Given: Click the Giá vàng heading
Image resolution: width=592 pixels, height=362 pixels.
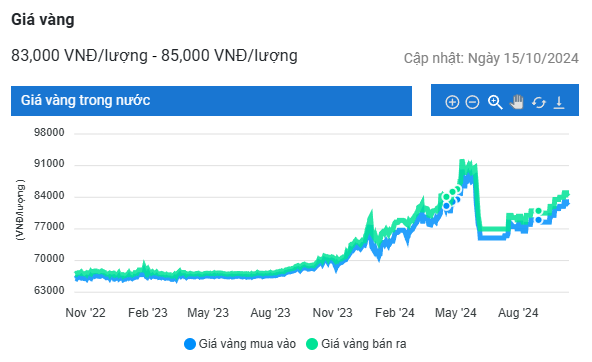Looking at the screenshot, I should [43, 20].
